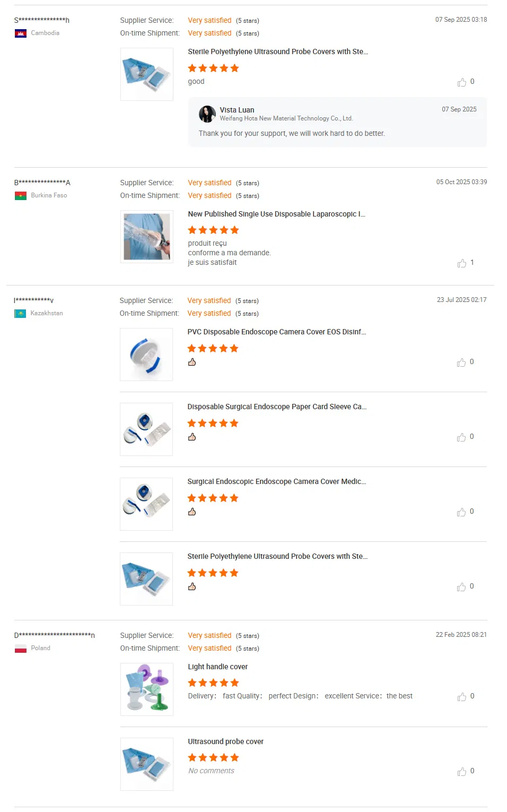The image size is (507, 812).
Task: Like the Cambodia buyer's "good" review
Action: click(x=462, y=82)
